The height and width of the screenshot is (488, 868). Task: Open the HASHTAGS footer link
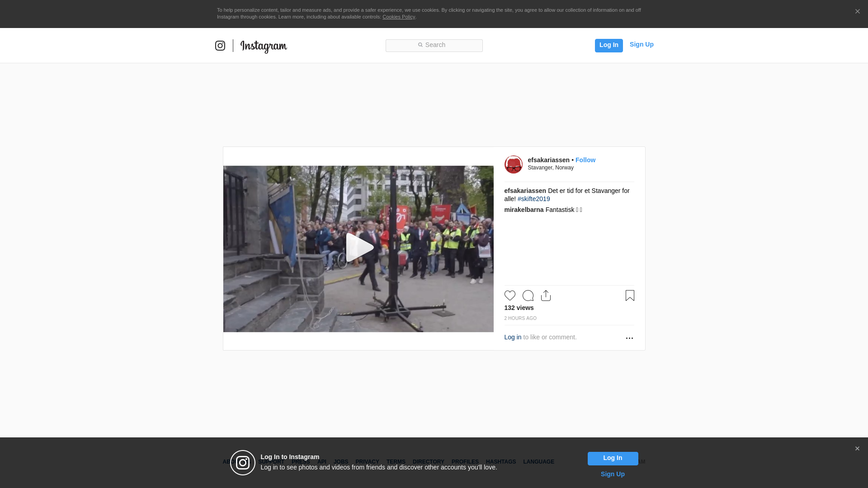(500, 462)
